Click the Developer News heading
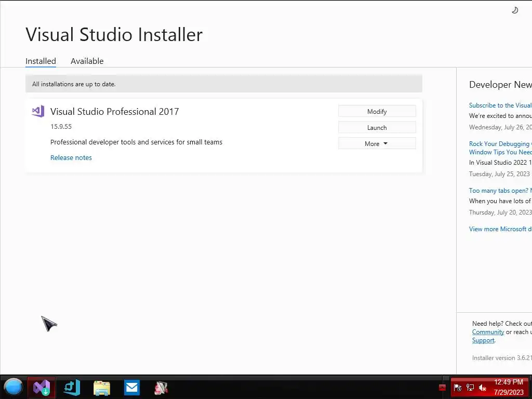Screen dimensions: 532x399 click(500, 85)
